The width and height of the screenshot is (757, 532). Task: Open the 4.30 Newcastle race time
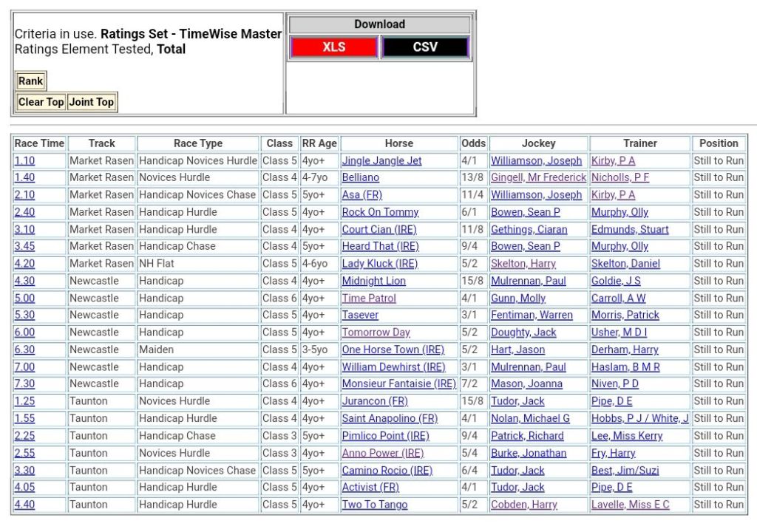pyautogui.click(x=24, y=281)
